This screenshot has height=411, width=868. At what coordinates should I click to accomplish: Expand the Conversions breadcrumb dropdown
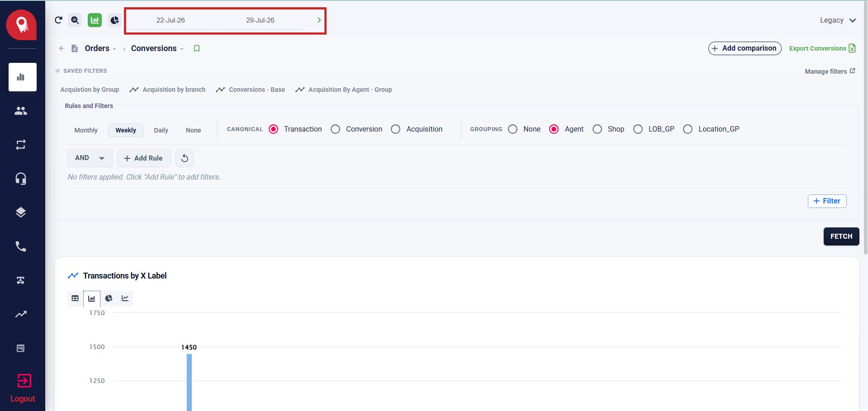coord(182,49)
